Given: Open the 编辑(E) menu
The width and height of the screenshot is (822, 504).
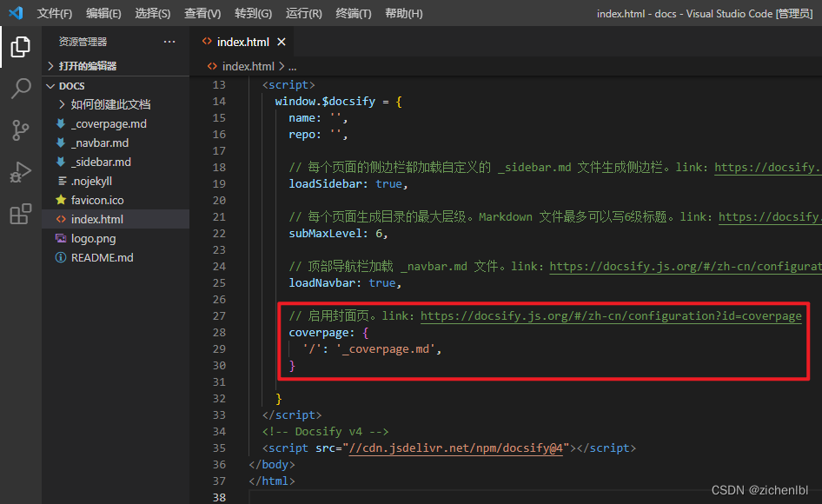Looking at the screenshot, I should coord(103,13).
